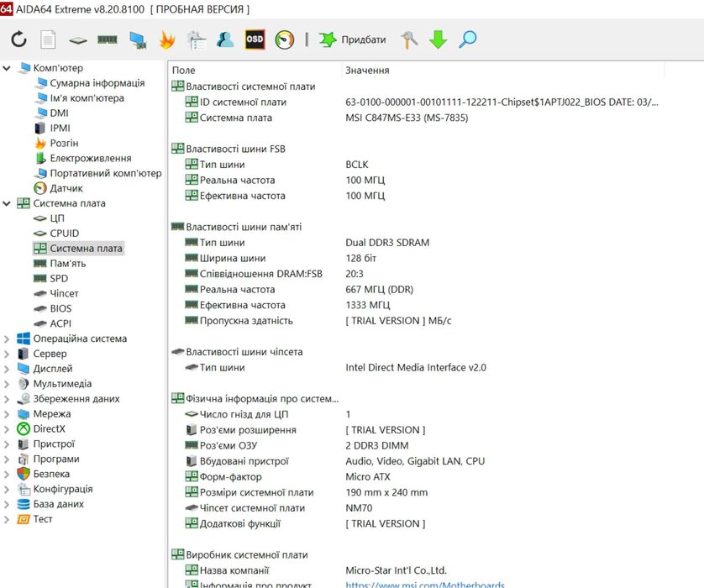Open the SPD tree item
Image resolution: width=704 pixels, height=588 pixels.
pyautogui.click(x=59, y=278)
